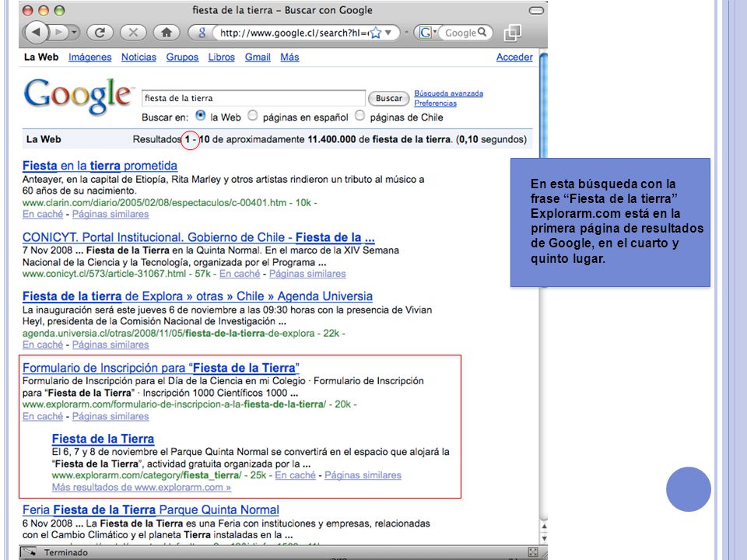Click the magnifier icon in the toolbar search box
This screenshot has height=560, width=747.
pyautogui.click(x=482, y=32)
